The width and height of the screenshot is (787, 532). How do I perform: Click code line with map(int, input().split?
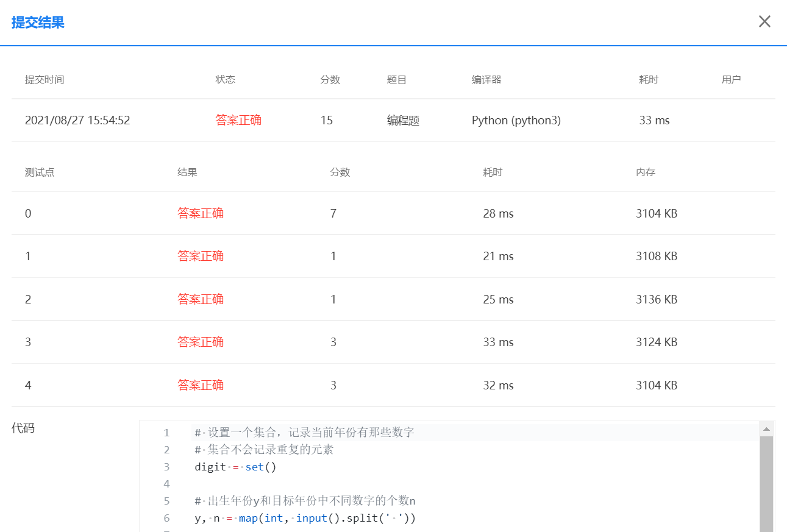tap(305, 518)
